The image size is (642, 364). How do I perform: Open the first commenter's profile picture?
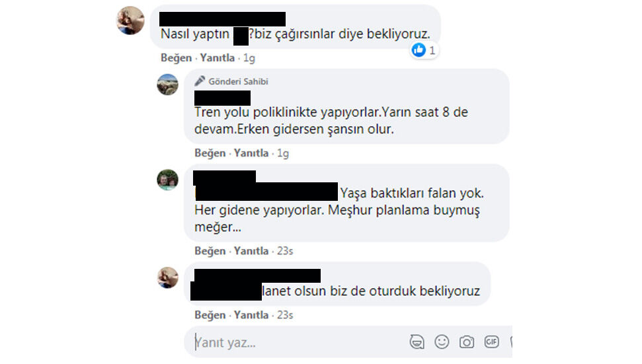pos(131,20)
